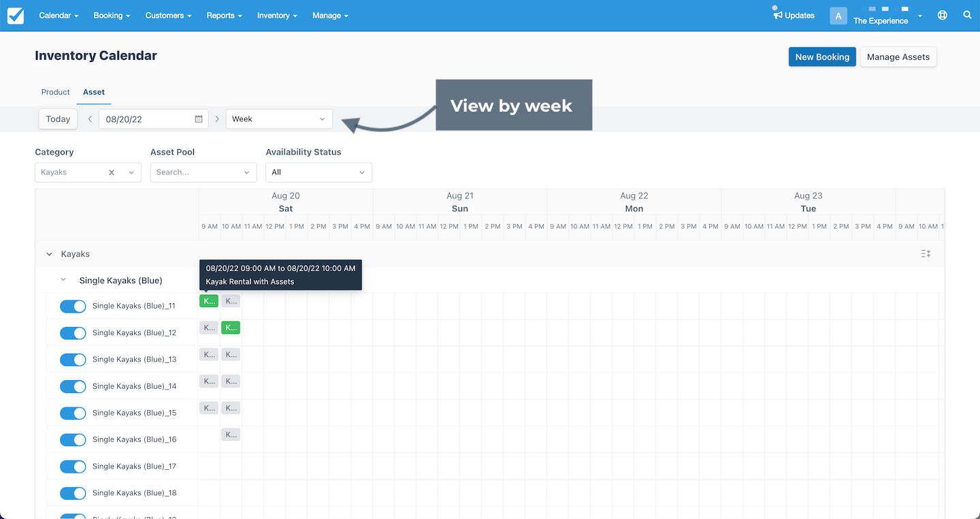Toggle Single Kayaks (Blue)_15 asset switch

[x=73, y=413]
